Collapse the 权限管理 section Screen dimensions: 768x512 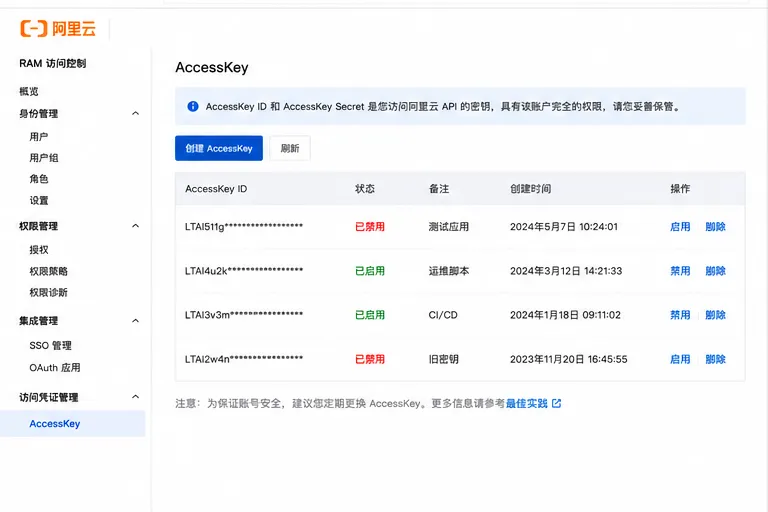(x=136, y=226)
